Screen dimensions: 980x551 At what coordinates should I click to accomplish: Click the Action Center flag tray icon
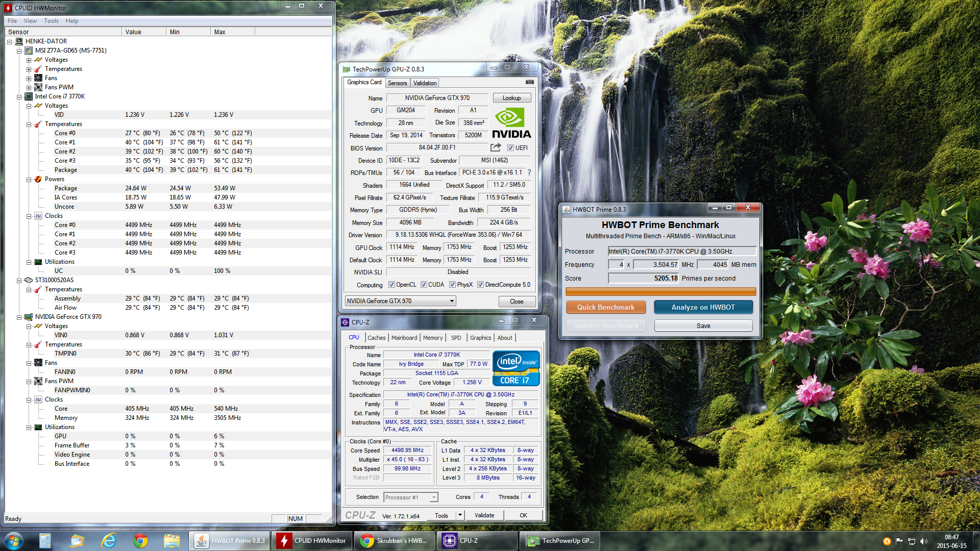click(x=899, y=541)
